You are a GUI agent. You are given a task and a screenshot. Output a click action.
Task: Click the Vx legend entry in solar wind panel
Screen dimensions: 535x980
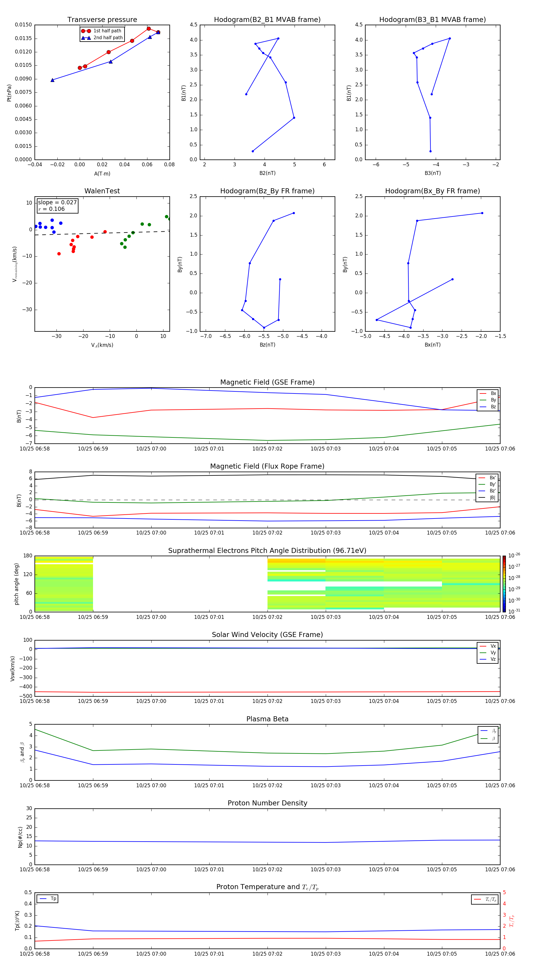click(488, 647)
